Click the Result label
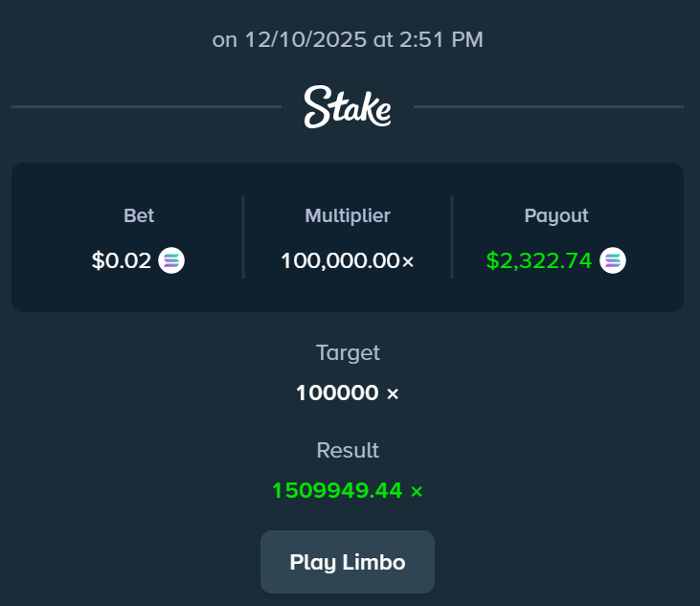 click(348, 450)
